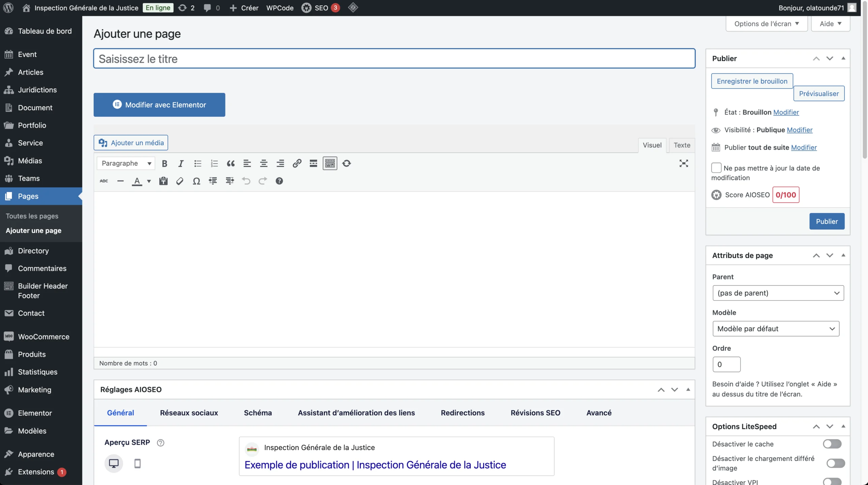
Task: Check 'Ne pas mettre à jour la date'
Action: click(716, 168)
